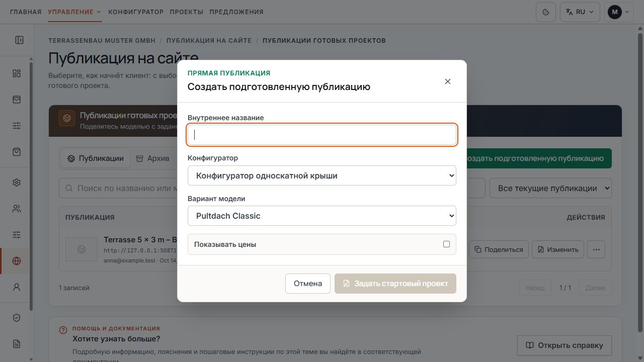This screenshot has height=362, width=644.
Task: Open the Вариант модели dropdown
Action: 322,216
